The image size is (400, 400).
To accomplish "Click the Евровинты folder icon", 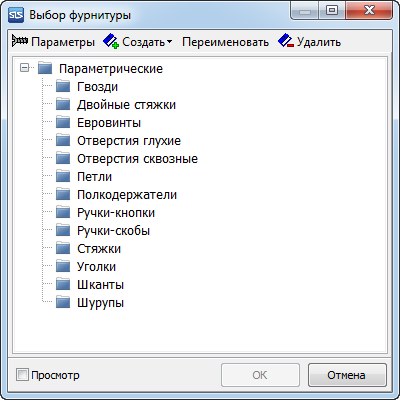I will (x=63, y=122).
